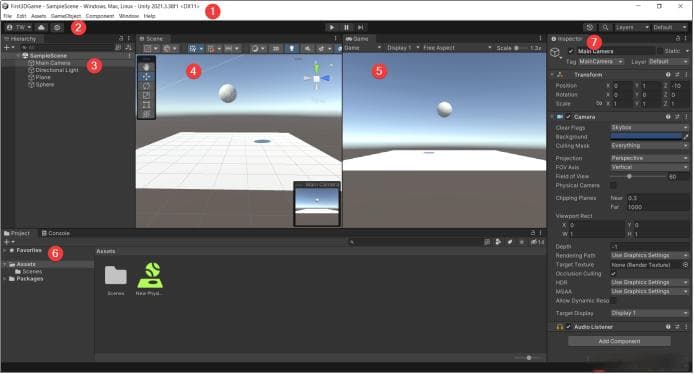This screenshot has height=374, width=694.
Task: Open FOV Axis Vertical dropdown
Action: [x=649, y=167]
